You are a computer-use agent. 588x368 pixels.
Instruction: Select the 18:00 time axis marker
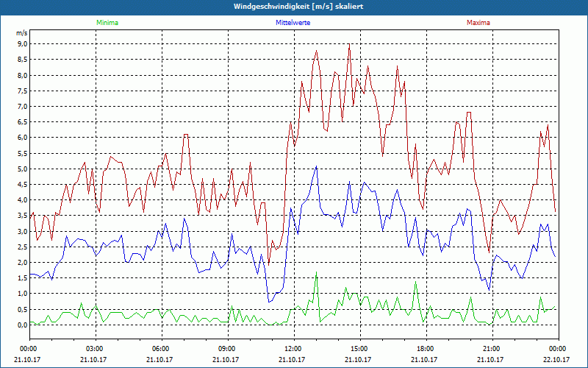pos(426,349)
